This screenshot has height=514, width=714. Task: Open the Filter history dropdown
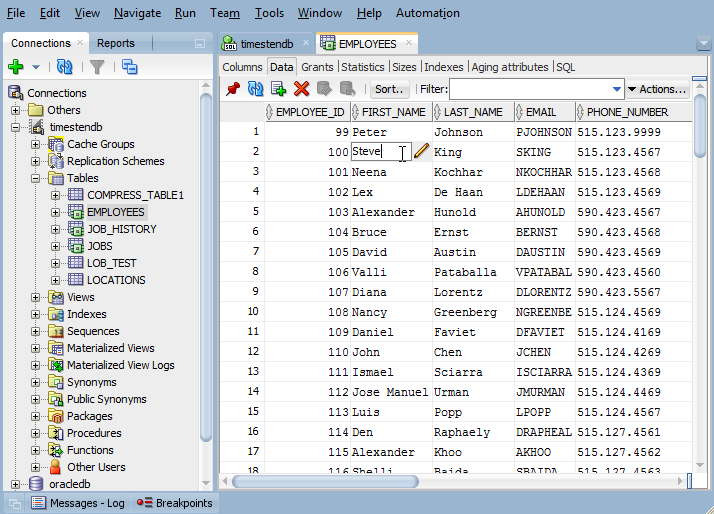(x=617, y=89)
